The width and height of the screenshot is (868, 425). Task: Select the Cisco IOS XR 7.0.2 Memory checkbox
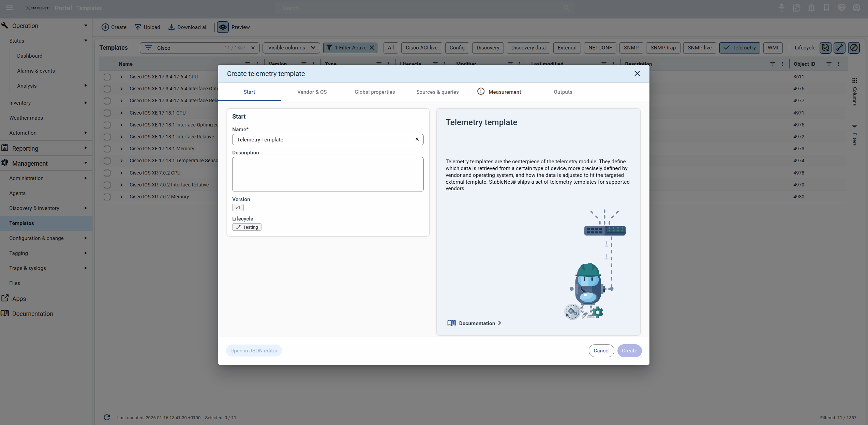click(107, 197)
